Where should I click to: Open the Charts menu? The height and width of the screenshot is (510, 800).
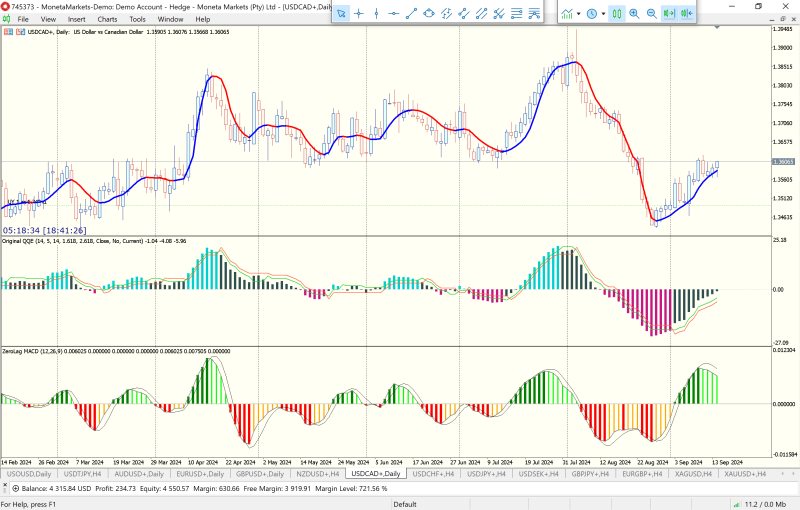[x=107, y=19]
